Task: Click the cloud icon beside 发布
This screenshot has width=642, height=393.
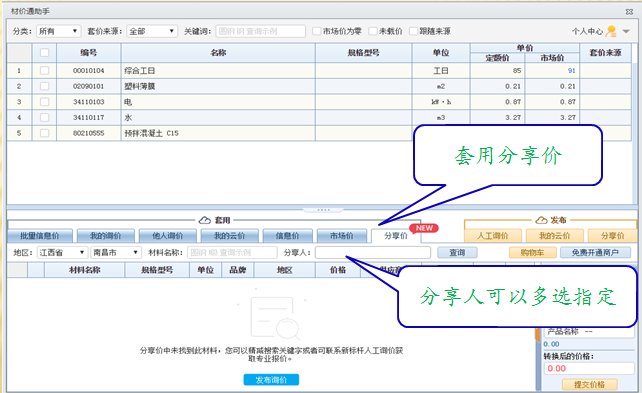Action: click(541, 220)
